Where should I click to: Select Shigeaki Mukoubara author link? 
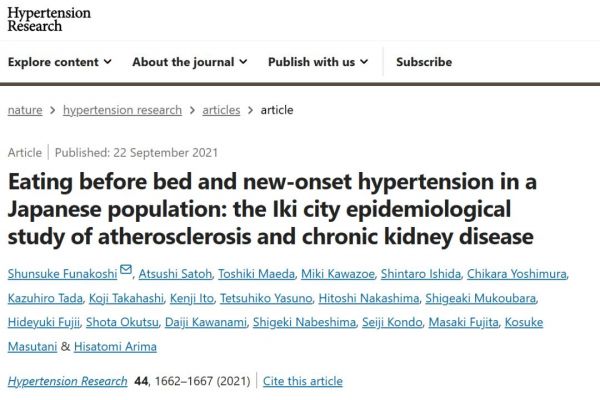481,298
